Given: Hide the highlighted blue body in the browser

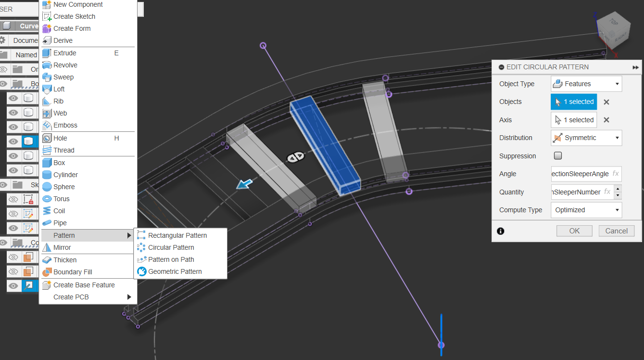Looking at the screenshot, I should pyautogui.click(x=13, y=141).
